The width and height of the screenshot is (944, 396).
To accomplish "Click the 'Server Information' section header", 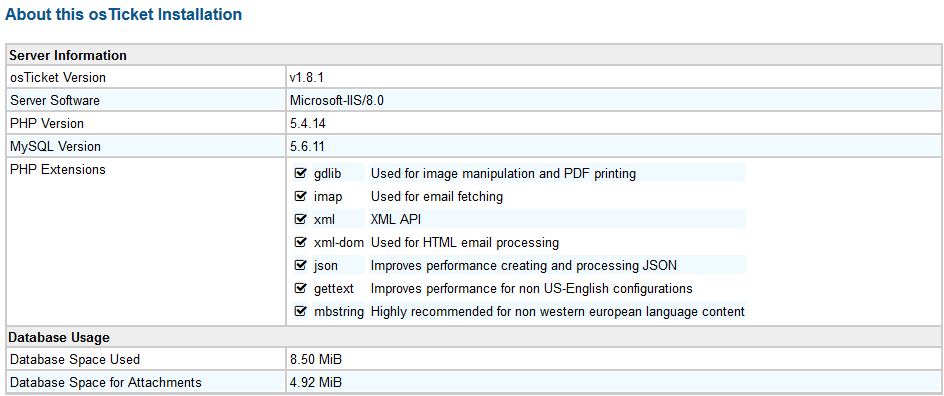I will click(x=68, y=55).
